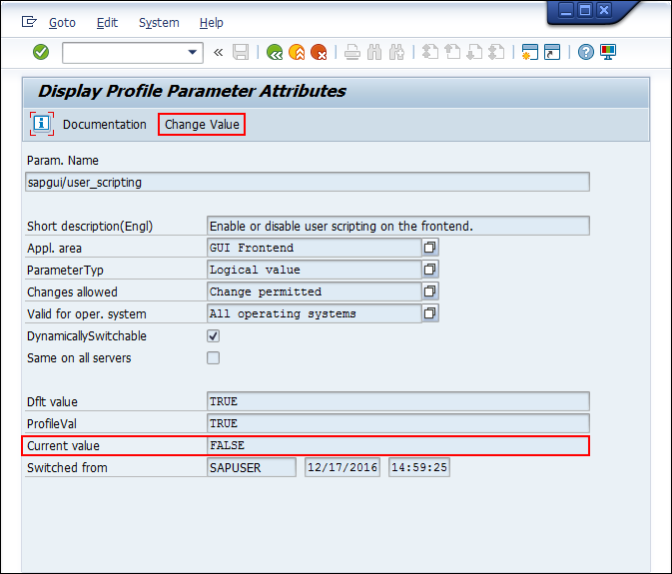The image size is (672, 574).
Task: Click the orange Exit icon
Action: 297,52
